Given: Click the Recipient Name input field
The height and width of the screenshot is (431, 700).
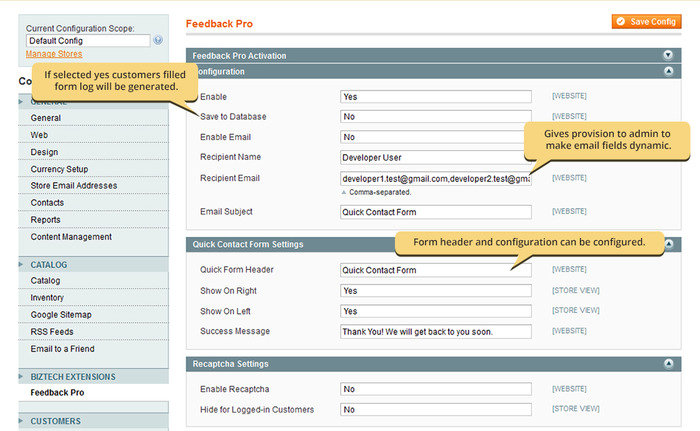Looking at the screenshot, I should (435, 157).
